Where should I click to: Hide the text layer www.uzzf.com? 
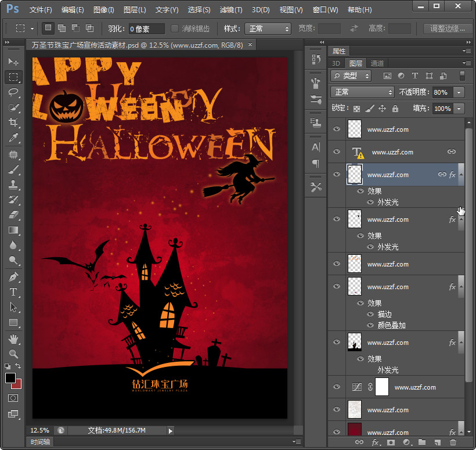coord(337,152)
